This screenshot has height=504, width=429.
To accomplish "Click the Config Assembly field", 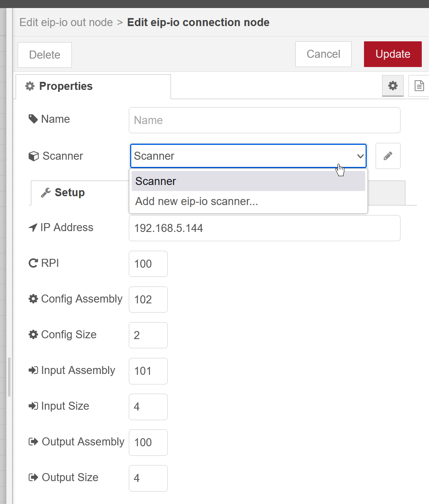I will 148,299.
